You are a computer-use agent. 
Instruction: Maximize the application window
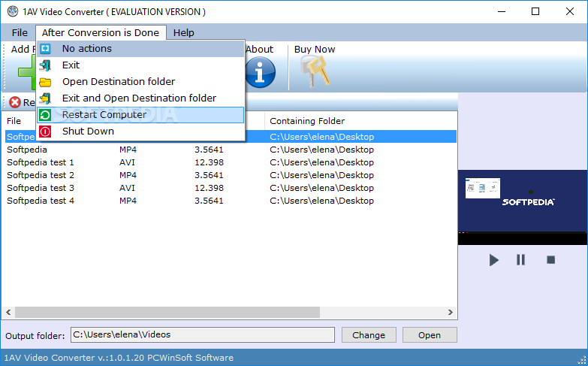(x=535, y=11)
